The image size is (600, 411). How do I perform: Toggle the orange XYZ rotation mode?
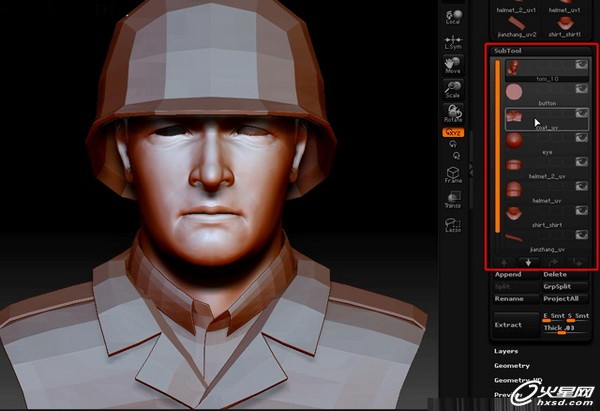coord(453,133)
